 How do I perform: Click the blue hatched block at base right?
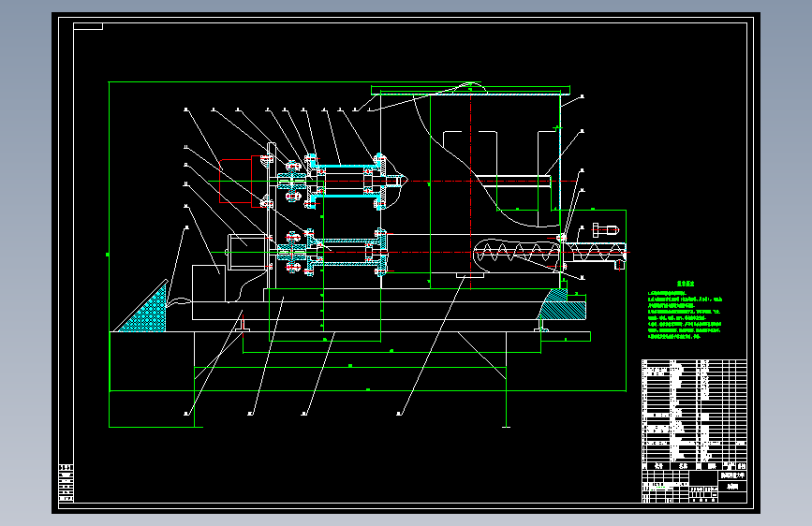(x=562, y=304)
